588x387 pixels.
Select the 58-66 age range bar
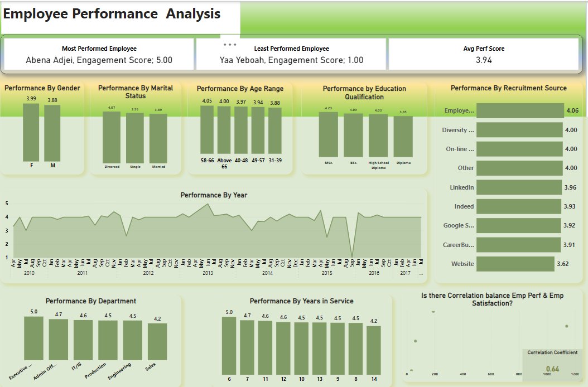tap(207, 130)
